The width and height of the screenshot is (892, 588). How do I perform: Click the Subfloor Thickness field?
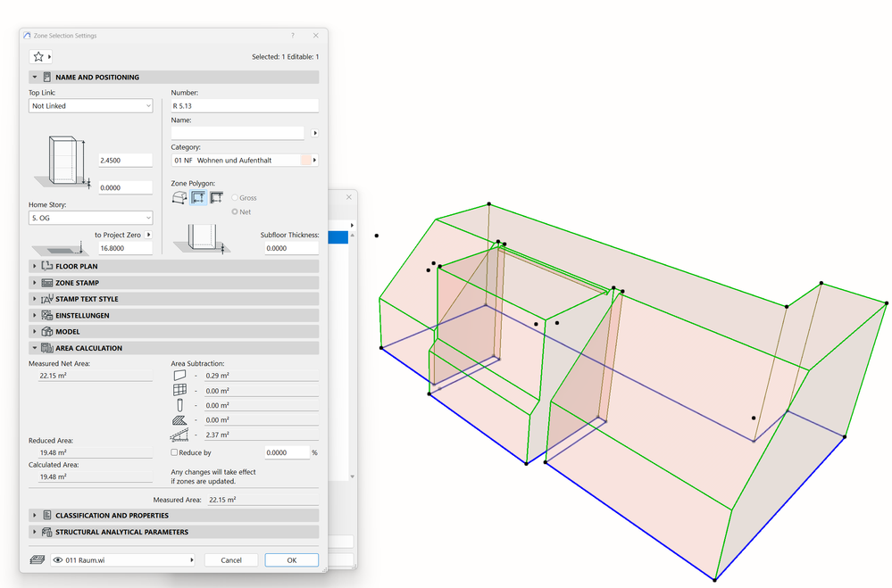[291, 249]
